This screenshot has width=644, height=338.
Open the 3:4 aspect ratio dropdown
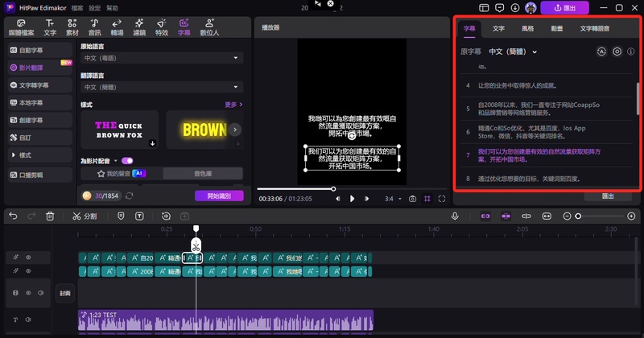tap(393, 199)
